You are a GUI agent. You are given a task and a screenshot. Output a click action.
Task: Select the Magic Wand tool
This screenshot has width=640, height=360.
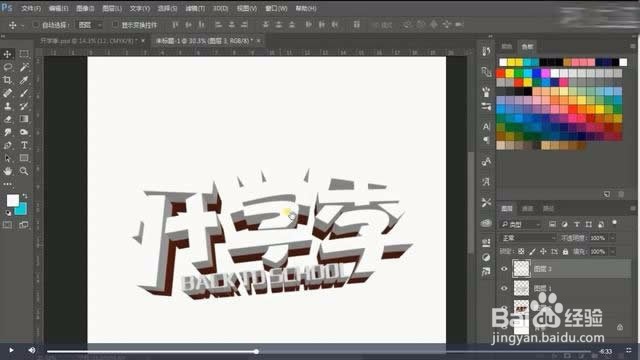(24, 67)
